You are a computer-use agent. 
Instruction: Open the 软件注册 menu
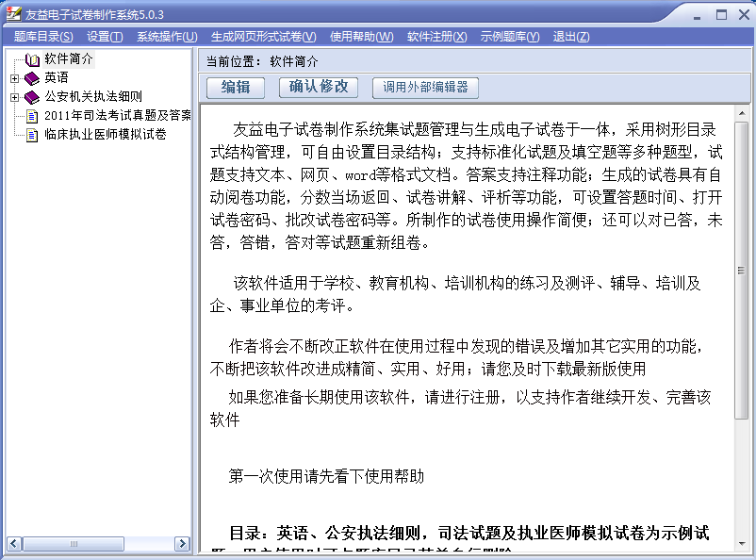436,37
